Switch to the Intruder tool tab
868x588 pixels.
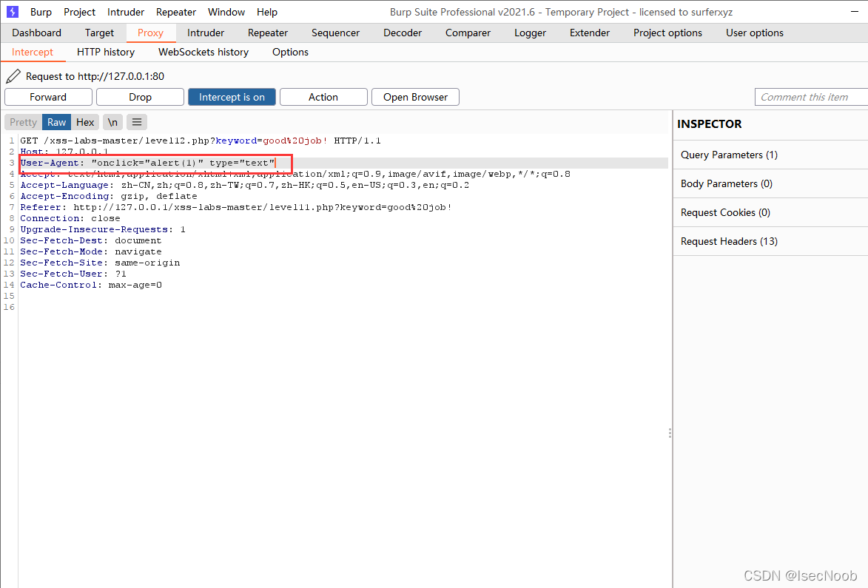click(206, 33)
